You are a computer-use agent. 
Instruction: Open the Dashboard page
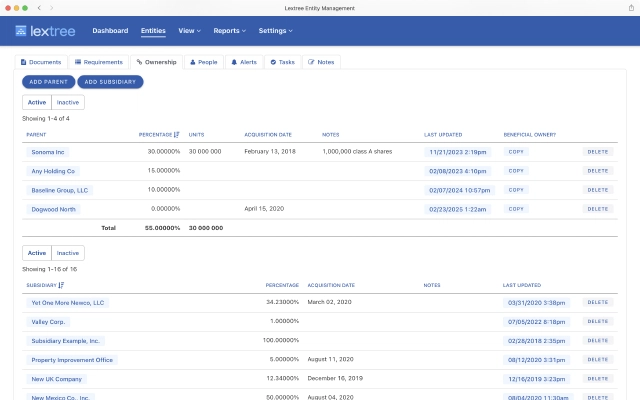(110, 31)
